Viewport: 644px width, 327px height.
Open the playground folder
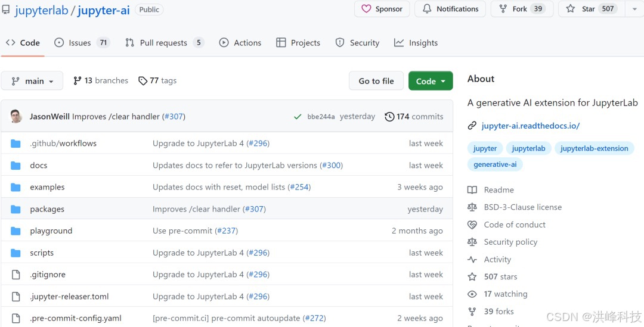pyautogui.click(x=51, y=231)
